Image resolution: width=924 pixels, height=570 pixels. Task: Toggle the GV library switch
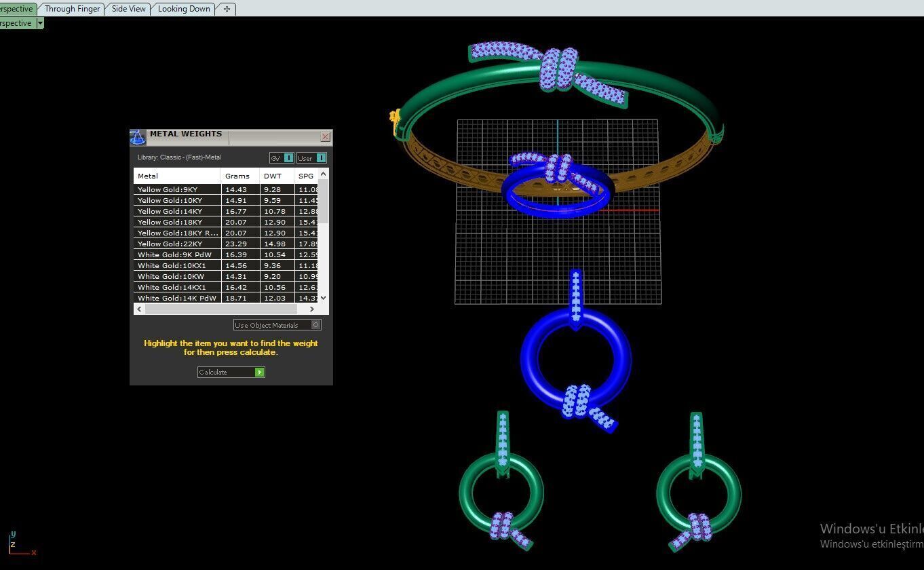[282, 158]
